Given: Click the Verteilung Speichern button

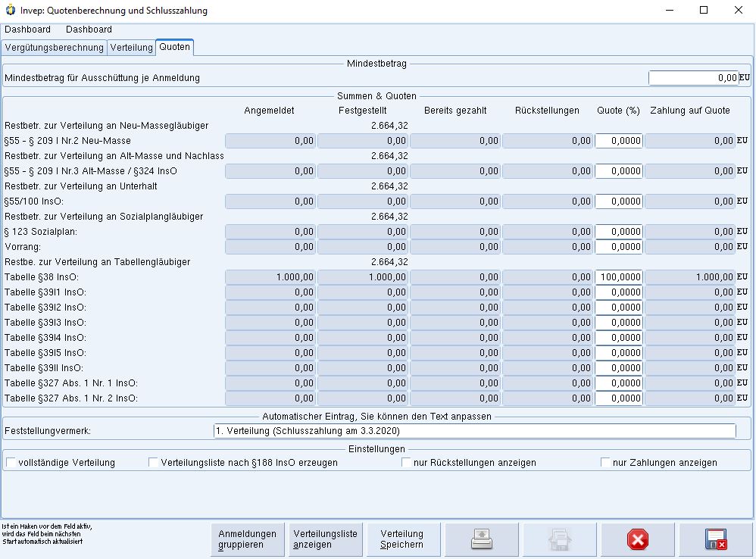Looking at the screenshot, I should click(x=401, y=539).
